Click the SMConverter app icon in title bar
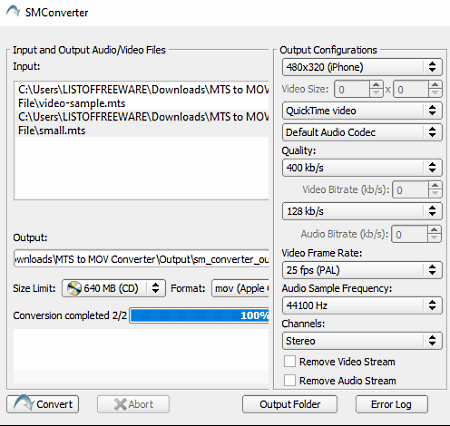This screenshot has height=426, width=450. point(13,11)
